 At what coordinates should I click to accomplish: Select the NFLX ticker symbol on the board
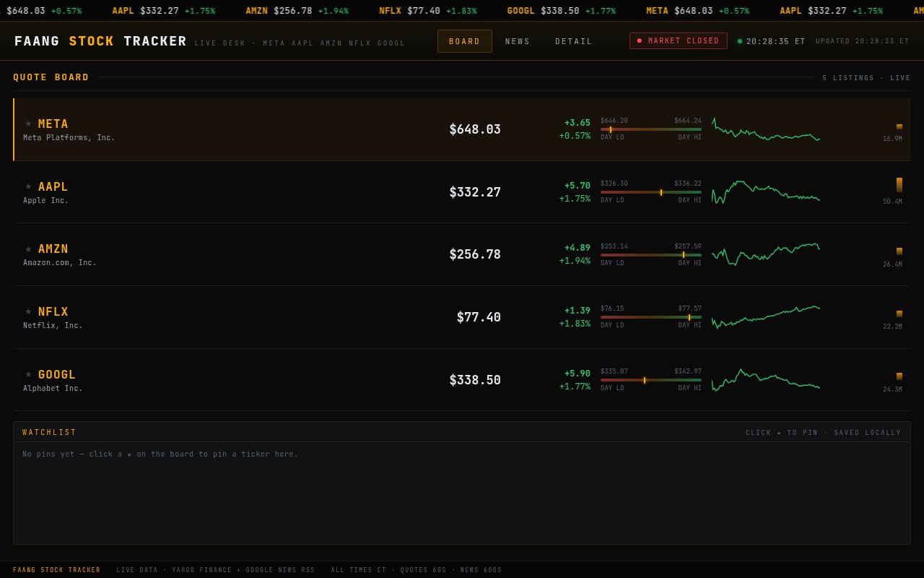coord(53,312)
